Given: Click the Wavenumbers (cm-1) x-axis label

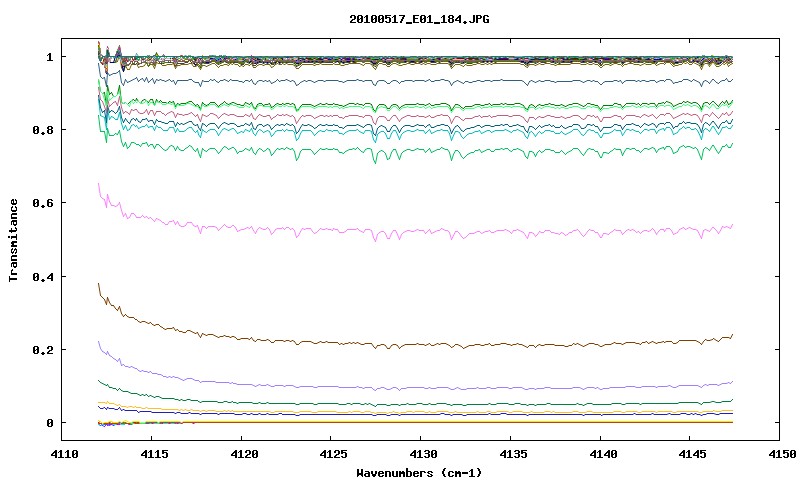Looking at the screenshot, I should tap(419, 473).
